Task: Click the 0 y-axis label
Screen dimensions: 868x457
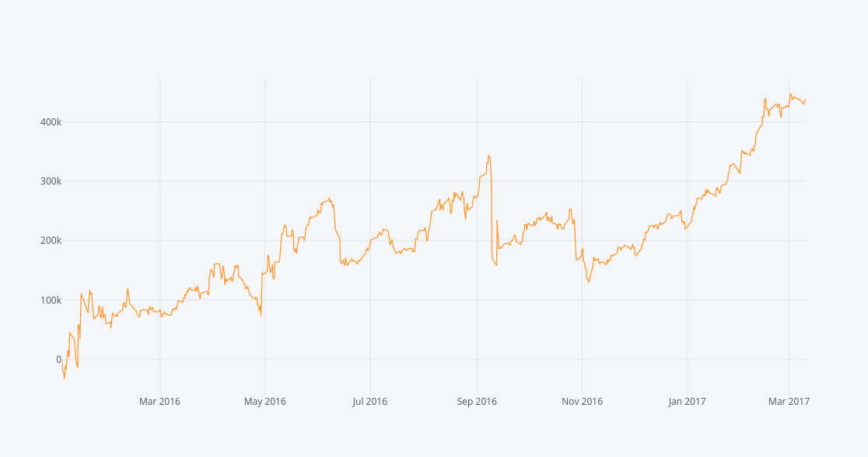Action: pos(58,360)
